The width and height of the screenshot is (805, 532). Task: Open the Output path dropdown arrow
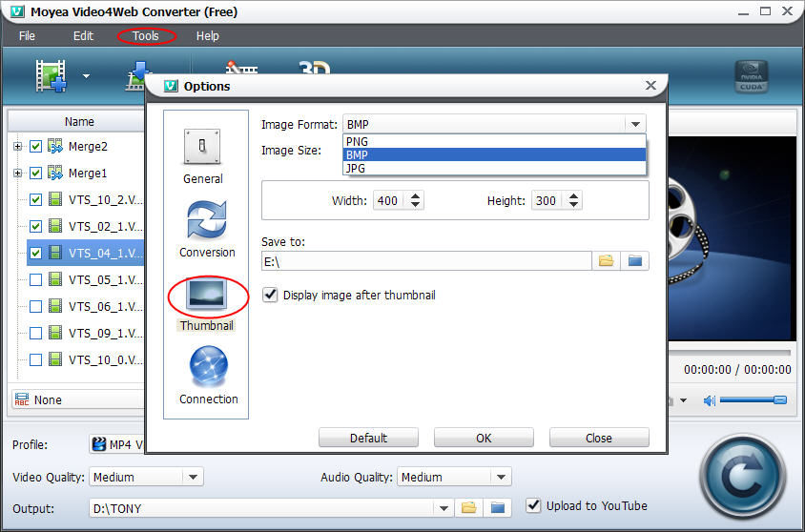point(444,508)
